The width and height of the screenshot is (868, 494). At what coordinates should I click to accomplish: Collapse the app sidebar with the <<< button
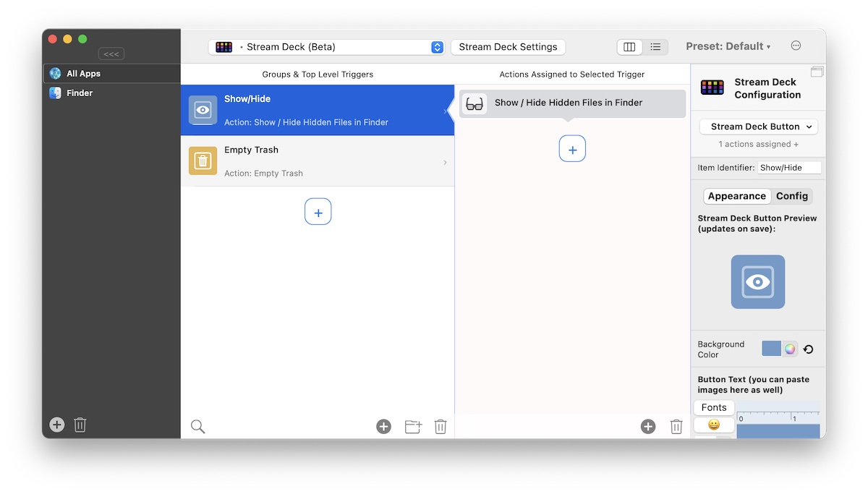[x=111, y=54]
